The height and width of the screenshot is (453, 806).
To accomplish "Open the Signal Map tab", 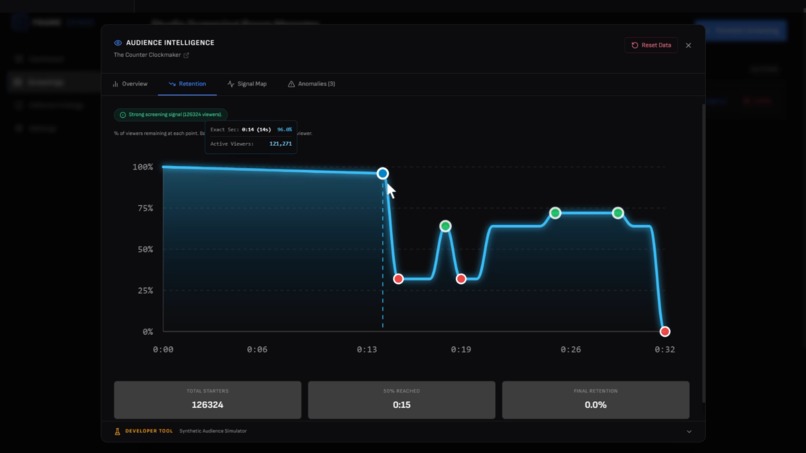I will [x=247, y=84].
